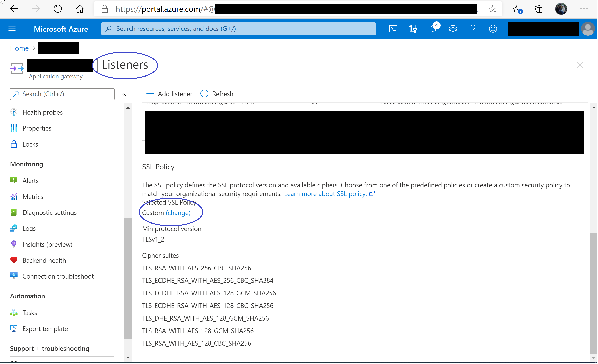The width and height of the screenshot is (598, 364).
Task: Open the hamburger portal menu
Action: point(12,29)
